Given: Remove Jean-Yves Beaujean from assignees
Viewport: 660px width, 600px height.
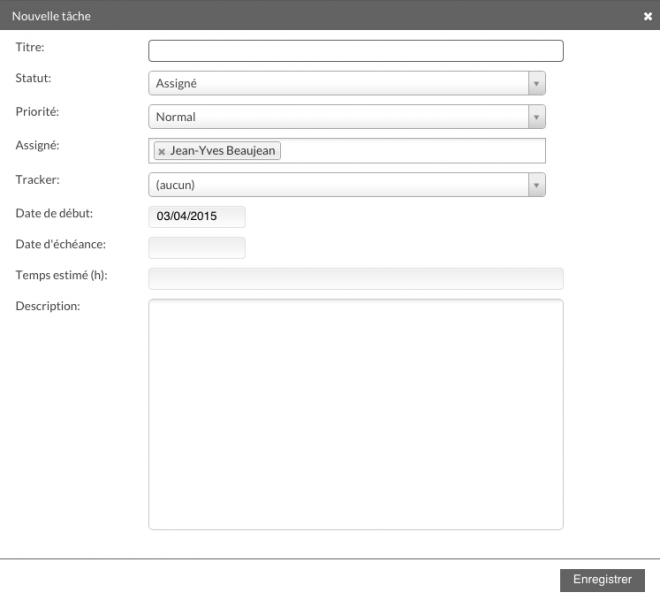Looking at the screenshot, I should pyautogui.click(x=162, y=152).
